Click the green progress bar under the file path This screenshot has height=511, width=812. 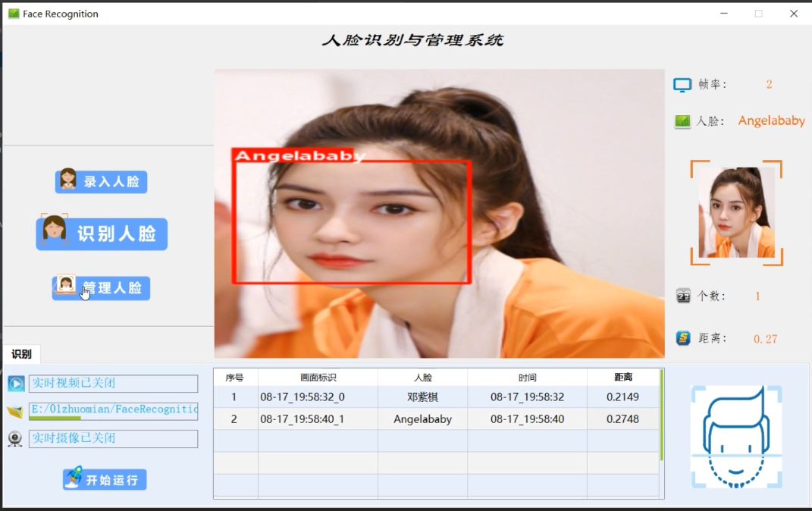[x=55, y=418]
